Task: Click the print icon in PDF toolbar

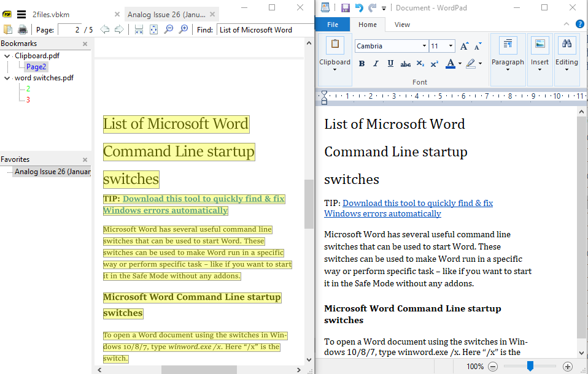Action: [23, 29]
